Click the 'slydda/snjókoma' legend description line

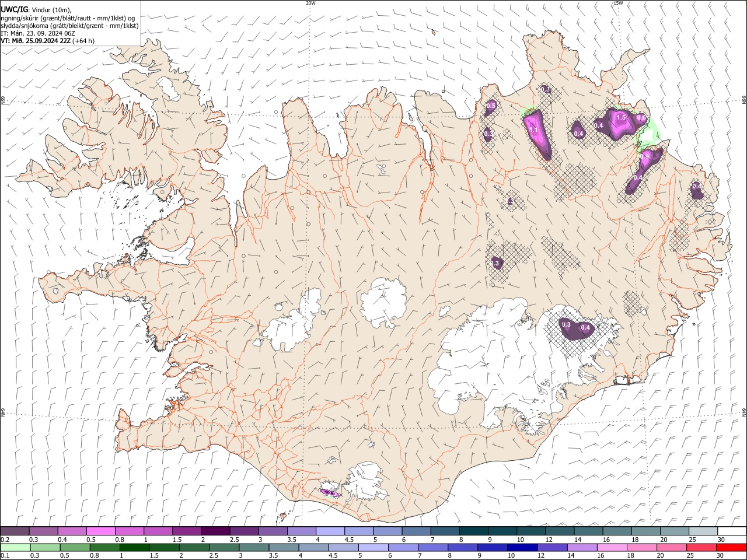coord(69,26)
